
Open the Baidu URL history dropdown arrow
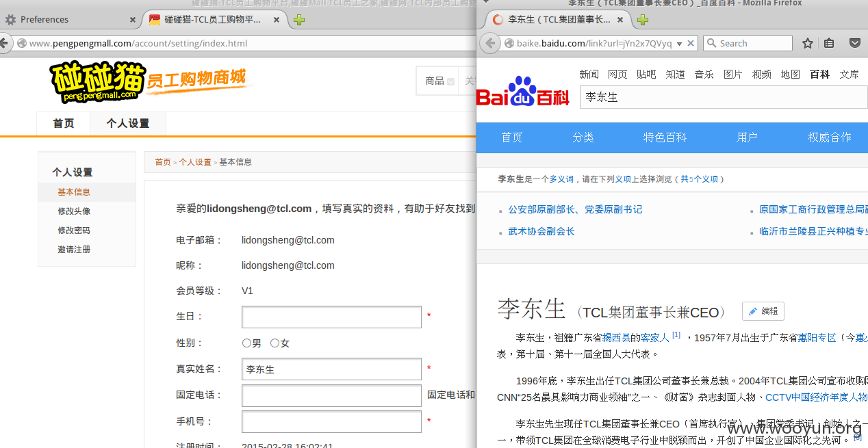click(679, 43)
